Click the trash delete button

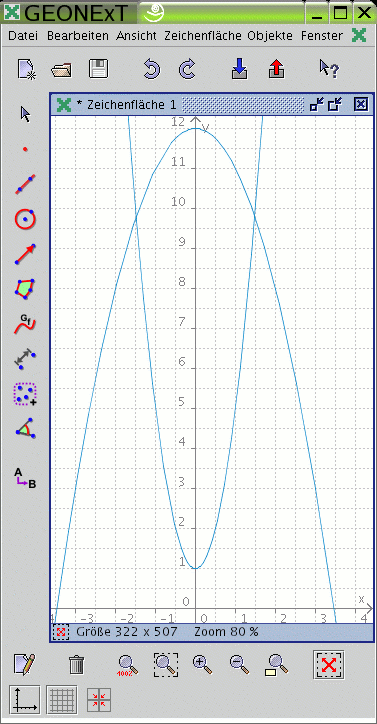coord(76,665)
